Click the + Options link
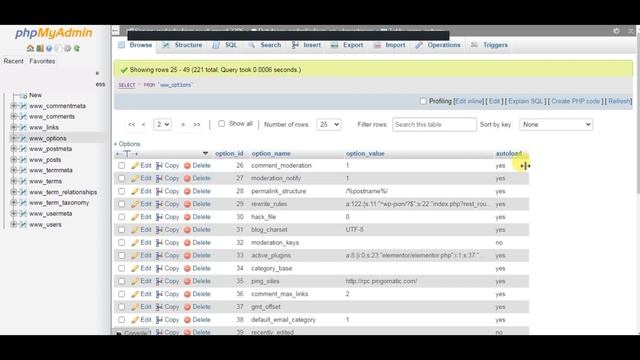Image resolution: width=640 pixels, height=360 pixels. point(127,144)
